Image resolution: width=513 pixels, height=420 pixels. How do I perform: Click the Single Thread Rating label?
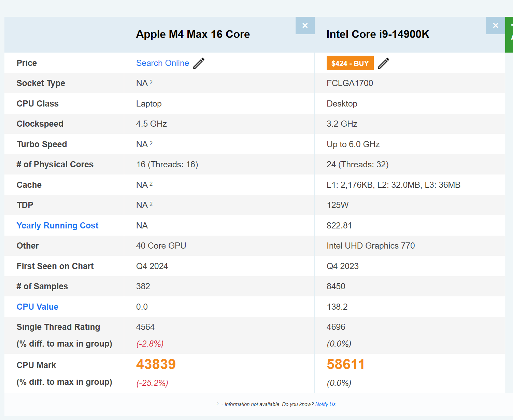(x=58, y=327)
